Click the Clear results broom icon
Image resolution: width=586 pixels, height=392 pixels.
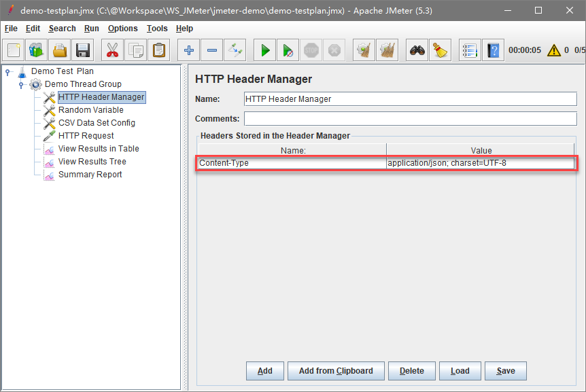tap(364, 50)
